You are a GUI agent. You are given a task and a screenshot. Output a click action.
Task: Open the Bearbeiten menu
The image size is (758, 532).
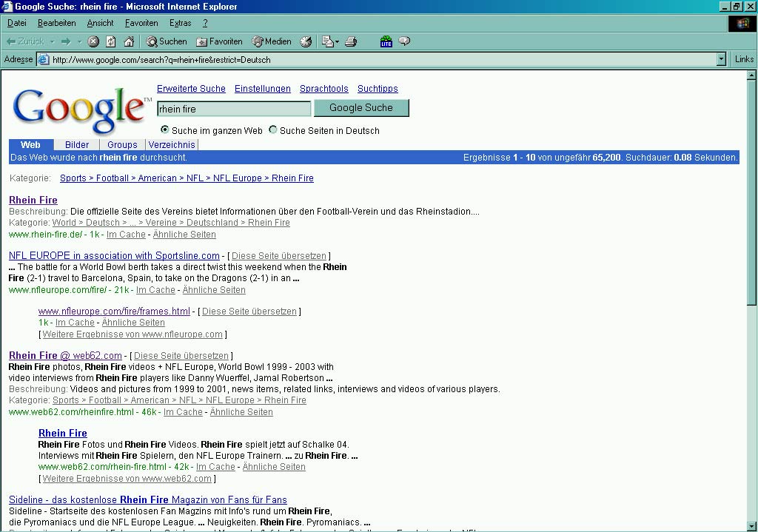click(56, 23)
